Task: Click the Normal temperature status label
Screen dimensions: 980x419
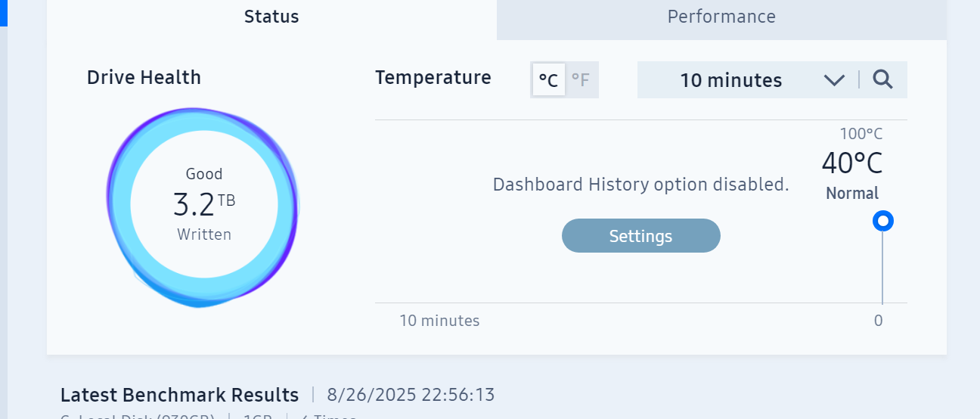Action: [852, 193]
